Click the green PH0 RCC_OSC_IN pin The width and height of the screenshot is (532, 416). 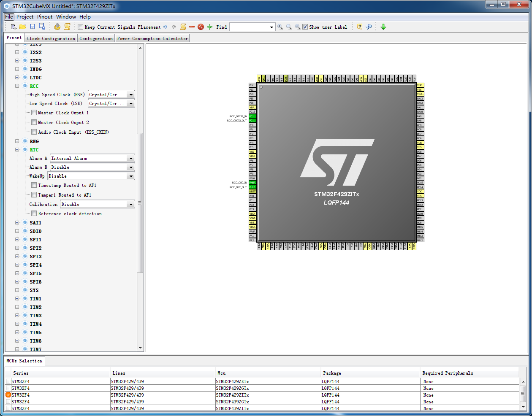point(252,183)
